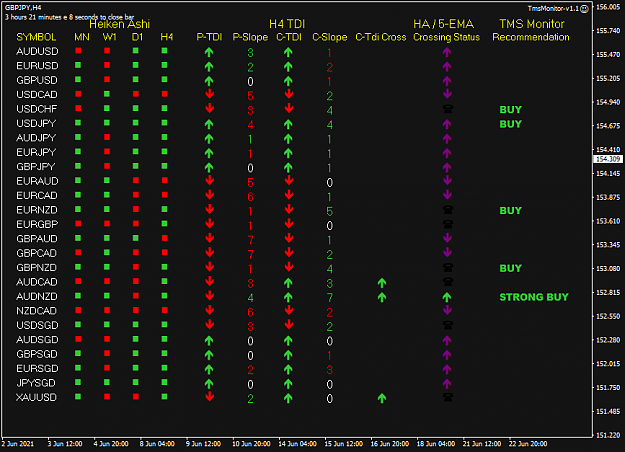
Task: Click the Crossing Status header
Action: click(446, 37)
